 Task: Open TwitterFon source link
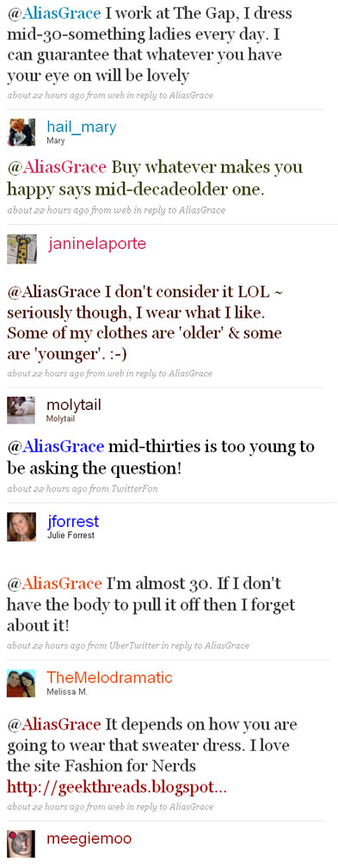pos(133,489)
